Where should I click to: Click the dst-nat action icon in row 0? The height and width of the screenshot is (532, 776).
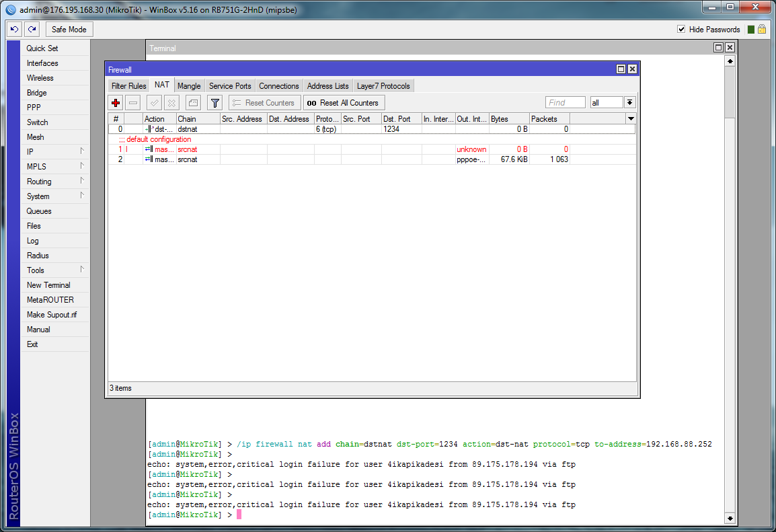point(149,129)
